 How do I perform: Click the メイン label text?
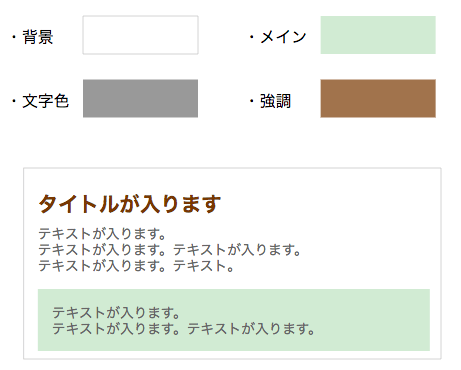pyautogui.click(x=283, y=37)
